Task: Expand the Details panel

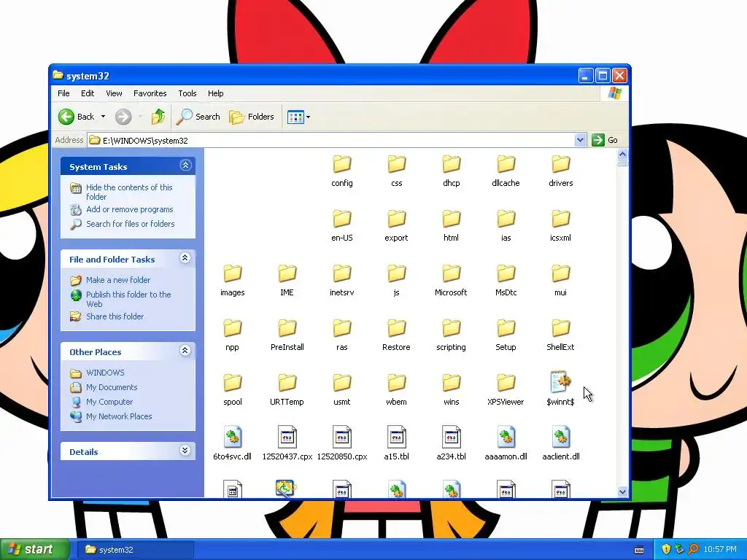Action: (x=185, y=451)
